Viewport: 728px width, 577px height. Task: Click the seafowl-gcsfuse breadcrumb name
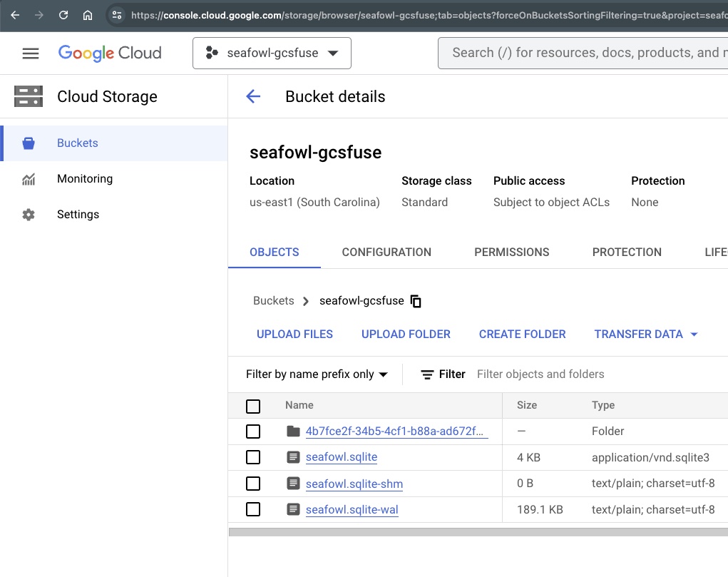[362, 301]
